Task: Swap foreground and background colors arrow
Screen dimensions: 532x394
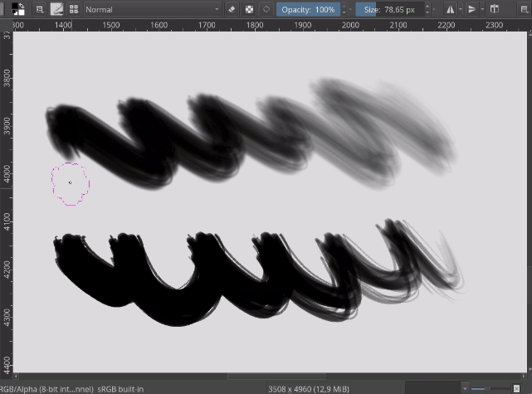Action: click(22, 6)
